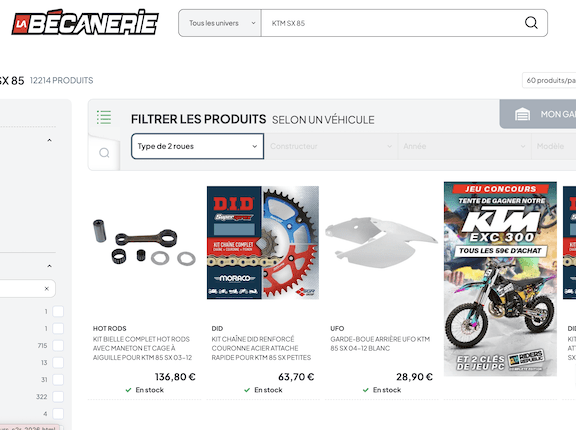Collapse the first sidebar filter section chevron

tap(49, 140)
